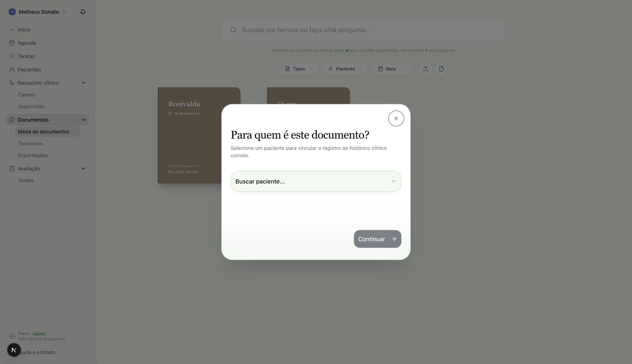
Task: Click the Plano check-circle icon
Action: (12, 336)
